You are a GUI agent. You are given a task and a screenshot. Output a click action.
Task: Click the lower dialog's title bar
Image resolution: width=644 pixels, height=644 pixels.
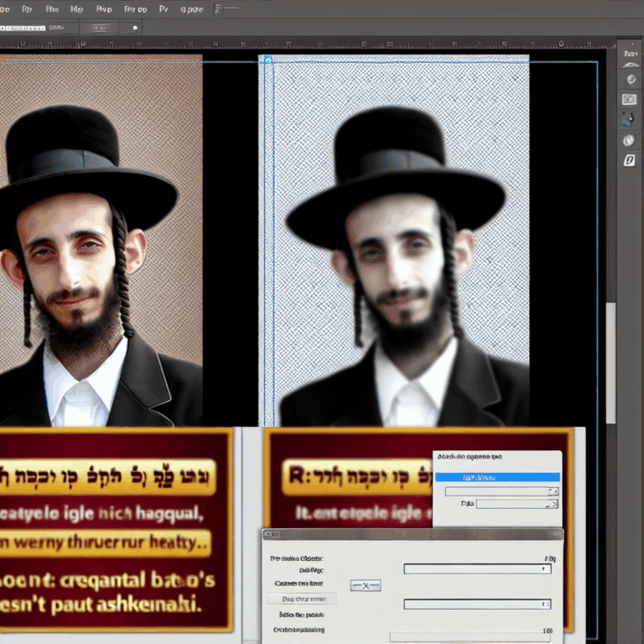point(411,534)
